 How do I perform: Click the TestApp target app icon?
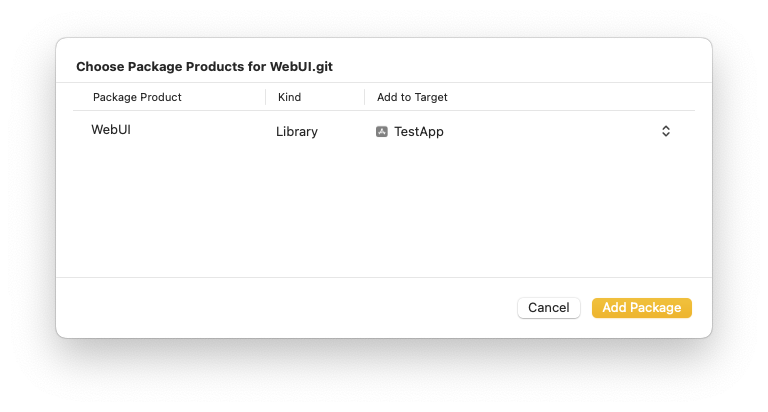coord(381,131)
